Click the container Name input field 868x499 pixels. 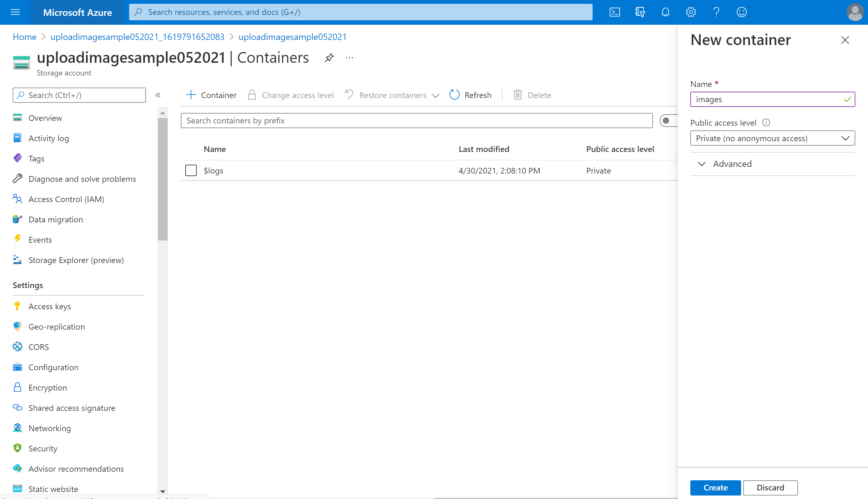click(x=773, y=99)
